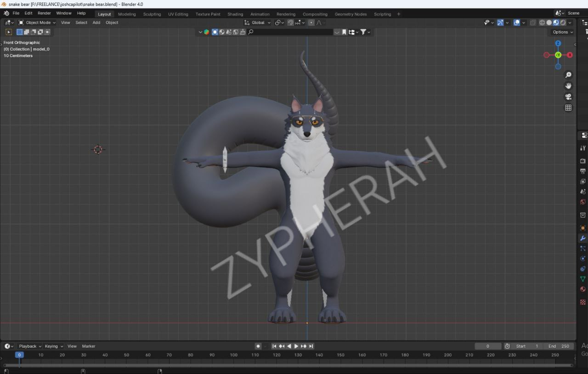This screenshot has width=588, height=374.
Task: Click the blue Z axis gizmo
Action: point(558,44)
